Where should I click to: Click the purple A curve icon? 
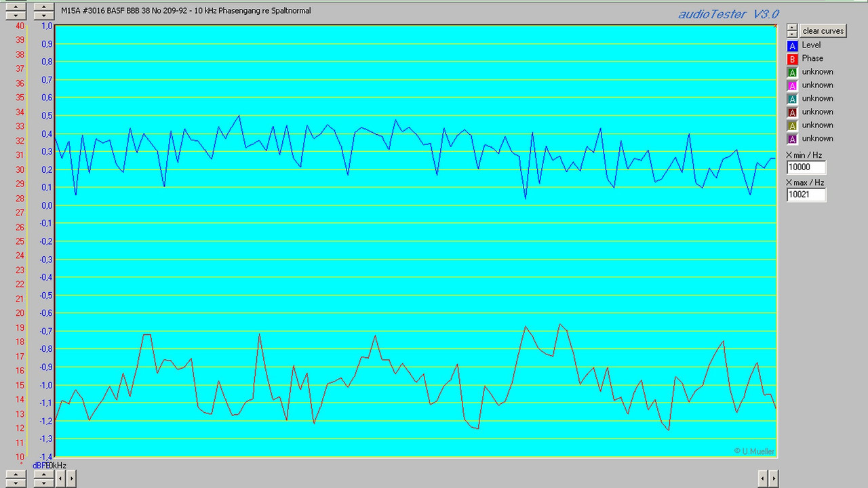pyautogui.click(x=792, y=139)
